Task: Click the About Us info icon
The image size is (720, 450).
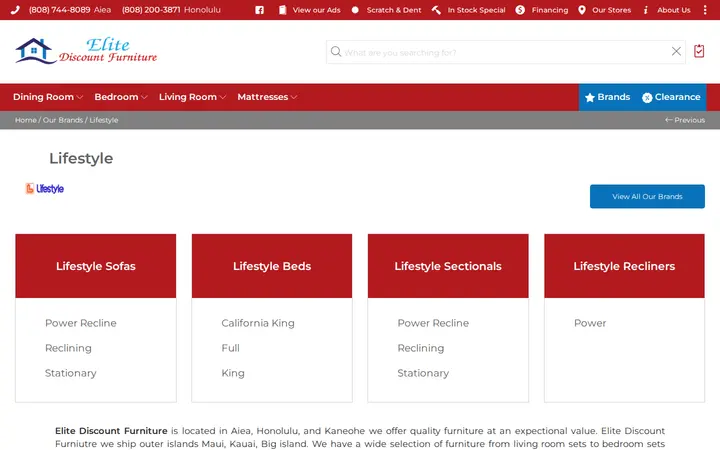Action: pyautogui.click(x=646, y=10)
